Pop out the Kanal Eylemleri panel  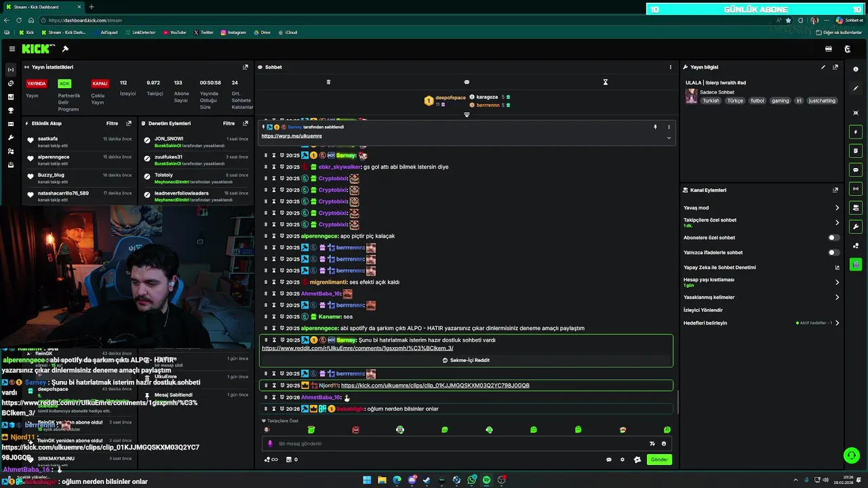[835, 190]
